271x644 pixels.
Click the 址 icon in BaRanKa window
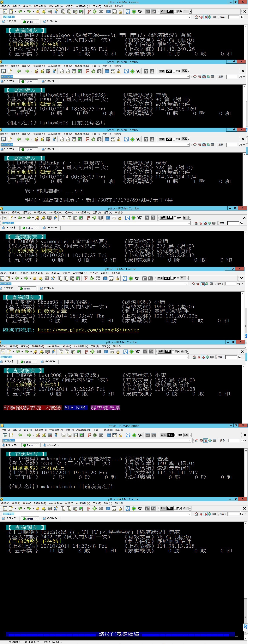[152, 139]
